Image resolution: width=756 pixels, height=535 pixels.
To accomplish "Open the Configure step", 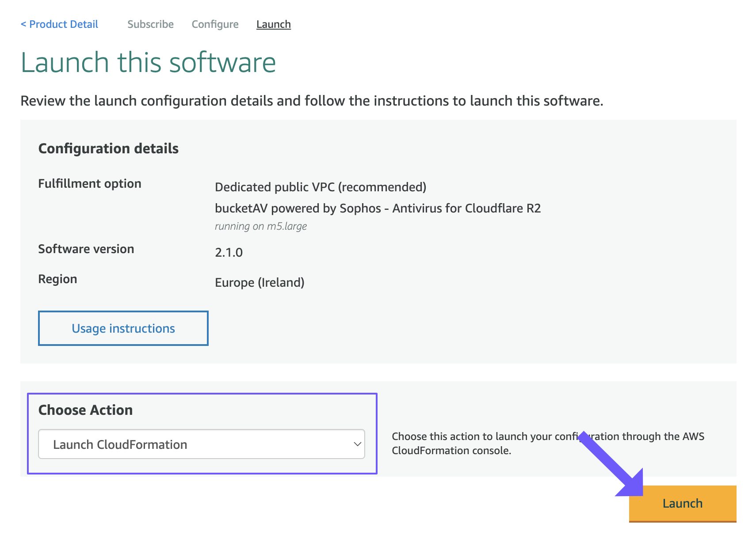I will pos(215,24).
